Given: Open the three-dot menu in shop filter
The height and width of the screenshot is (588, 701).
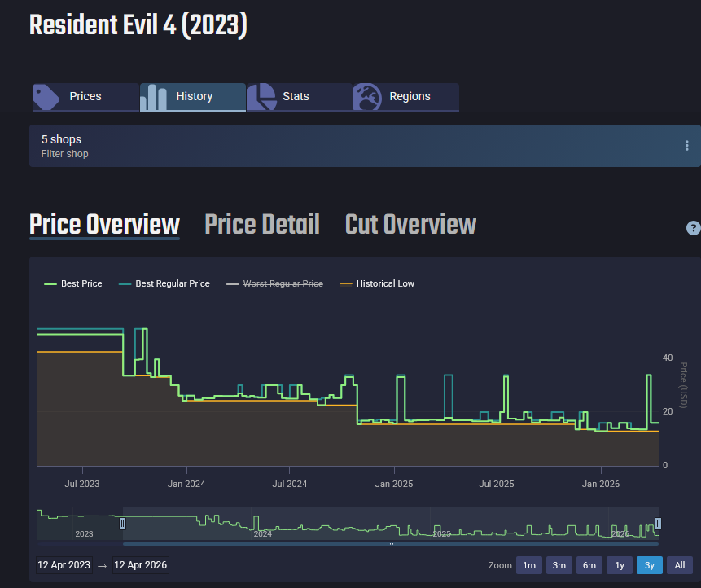Looking at the screenshot, I should 686,145.
